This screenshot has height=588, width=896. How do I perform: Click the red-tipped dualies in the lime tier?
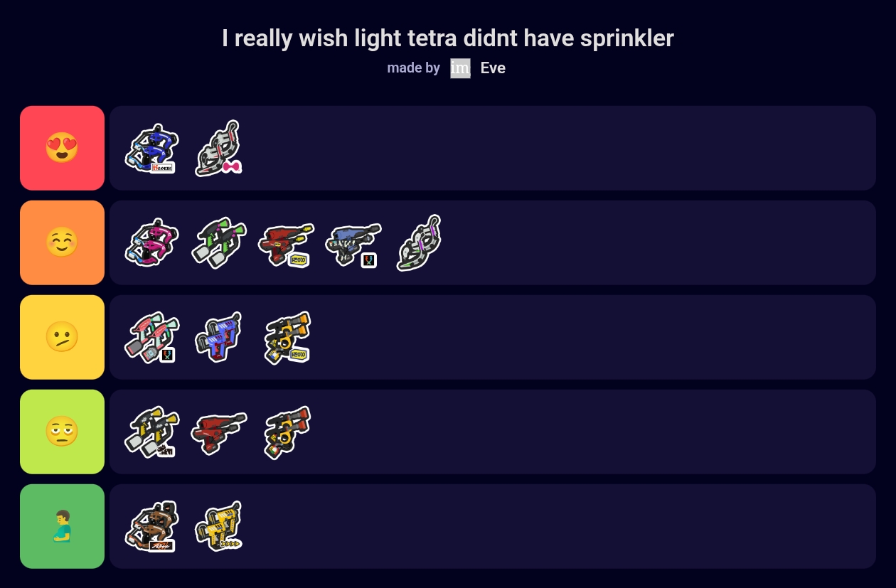pos(286,432)
